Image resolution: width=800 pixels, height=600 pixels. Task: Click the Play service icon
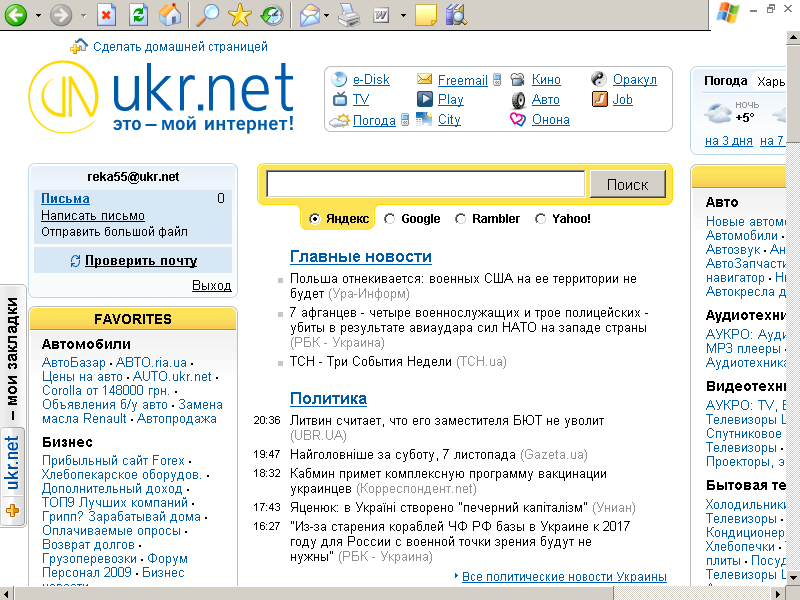424,98
